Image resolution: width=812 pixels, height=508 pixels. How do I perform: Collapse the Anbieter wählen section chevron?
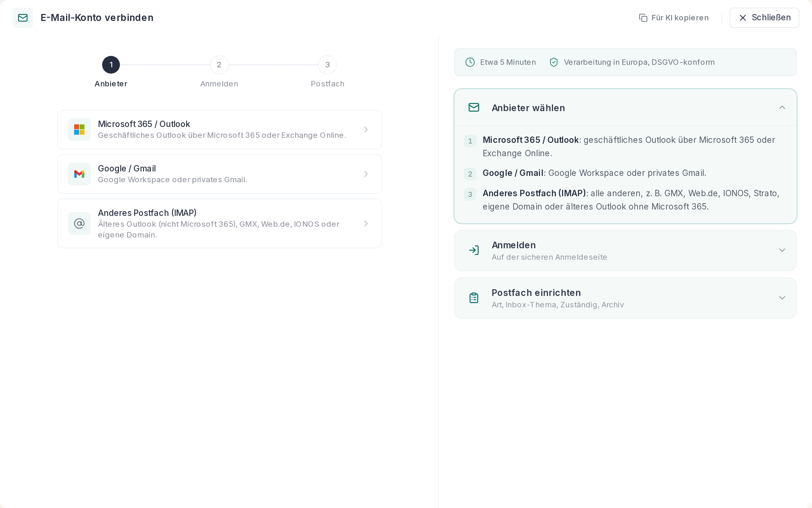click(x=782, y=108)
